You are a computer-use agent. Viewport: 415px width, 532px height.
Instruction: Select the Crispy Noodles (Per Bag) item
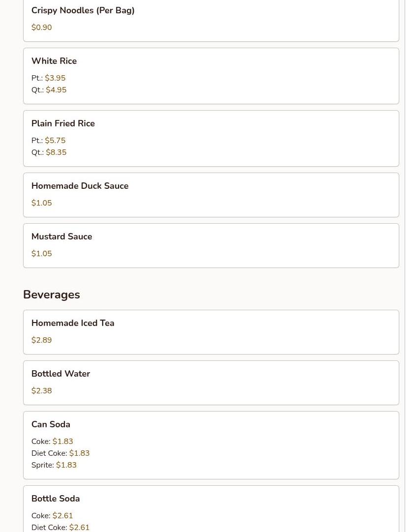pyautogui.click(x=83, y=10)
